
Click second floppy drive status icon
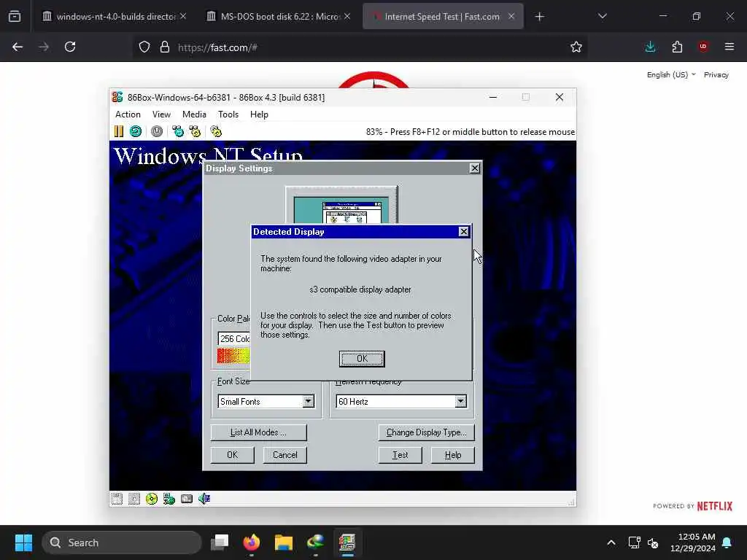point(134,499)
